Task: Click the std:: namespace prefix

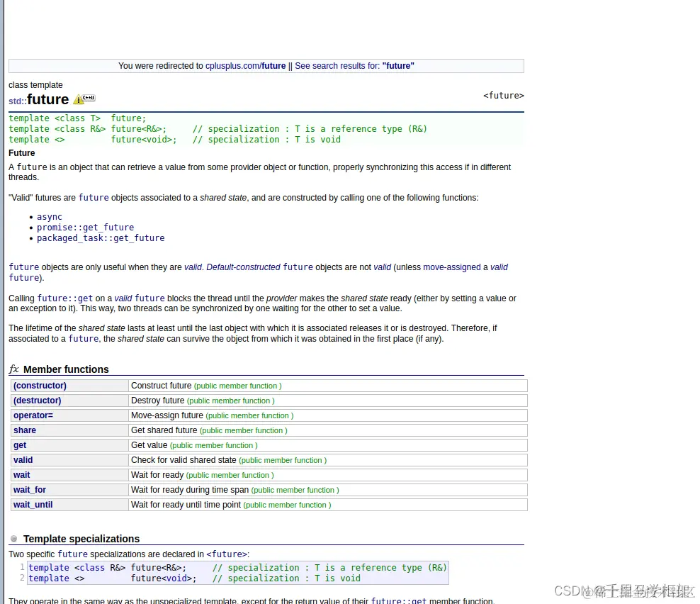Action: point(18,101)
